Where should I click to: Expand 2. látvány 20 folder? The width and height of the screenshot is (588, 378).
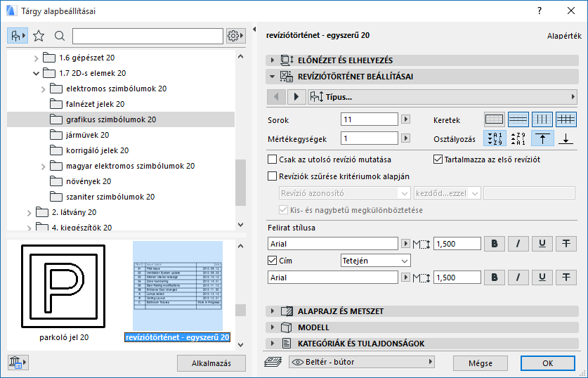(x=29, y=213)
